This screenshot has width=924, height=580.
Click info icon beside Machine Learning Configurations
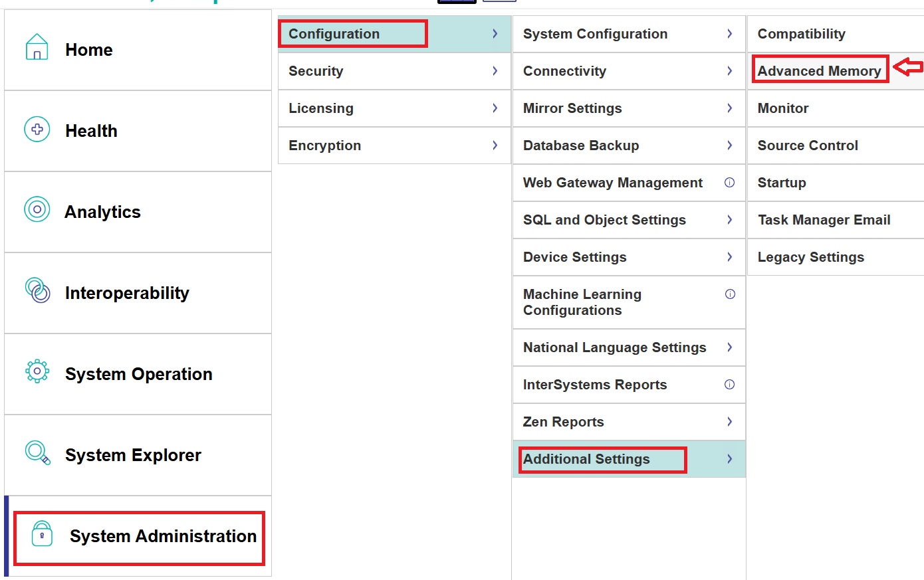(730, 294)
